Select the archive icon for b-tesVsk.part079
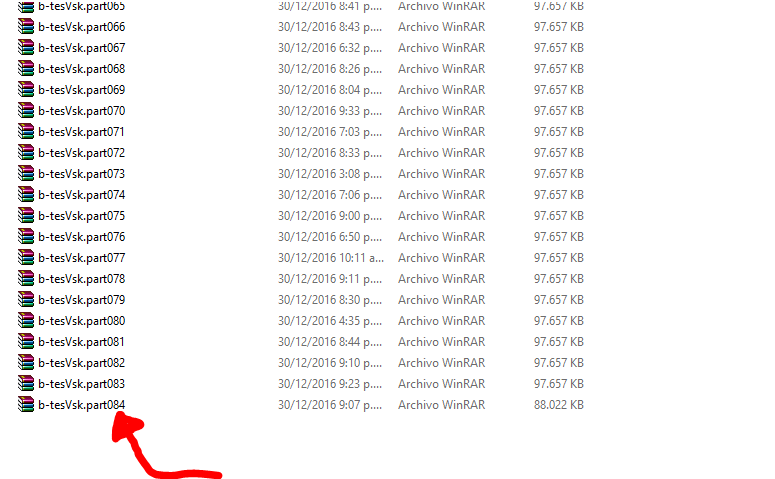 tap(26, 300)
